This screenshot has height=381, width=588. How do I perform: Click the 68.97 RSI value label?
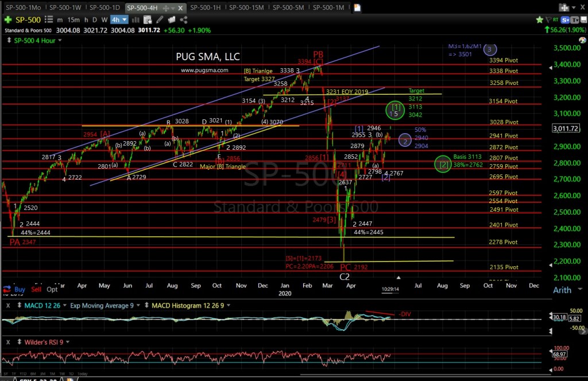pyautogui.click(x=559, y=354)
